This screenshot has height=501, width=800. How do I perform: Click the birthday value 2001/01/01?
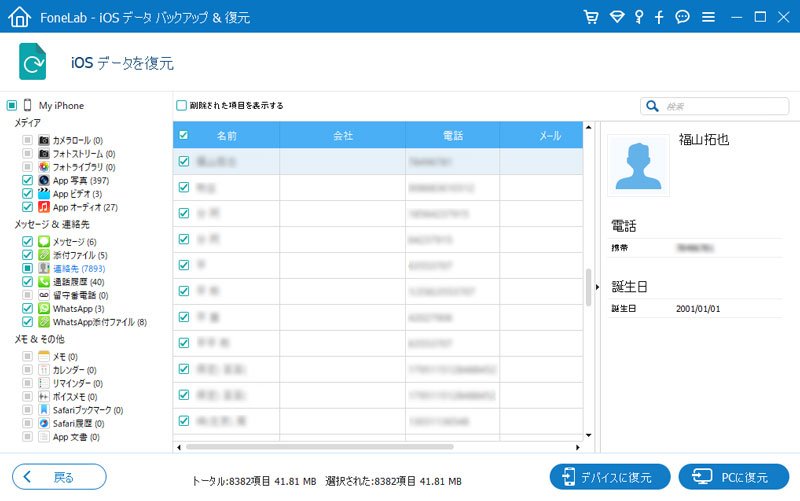698,309
